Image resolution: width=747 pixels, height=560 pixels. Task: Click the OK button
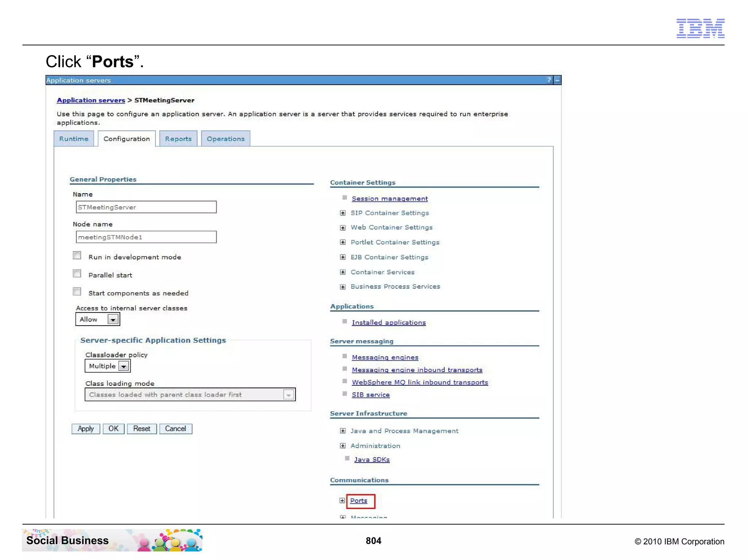113,429
